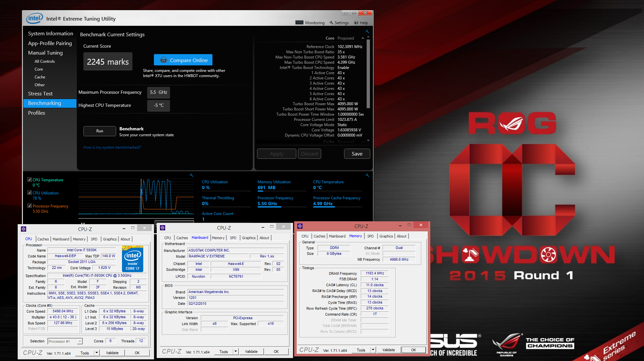644x361 pixels.
Task: Switch to Caches tab in first CPU-Z window
Action: pos(43,239)
